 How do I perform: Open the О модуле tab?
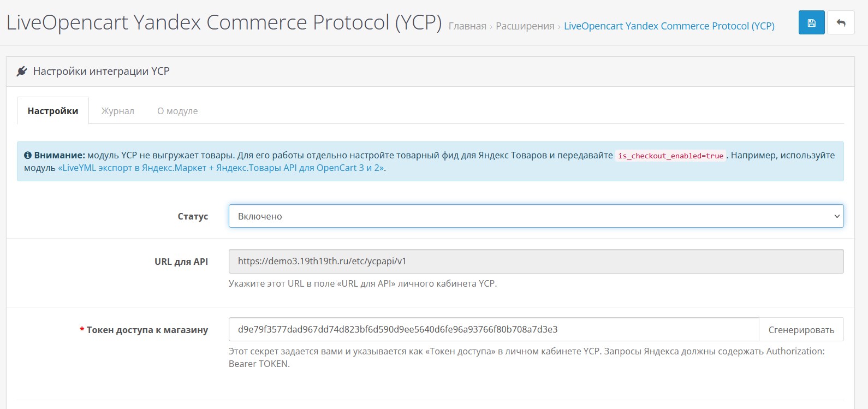point(177,111)
